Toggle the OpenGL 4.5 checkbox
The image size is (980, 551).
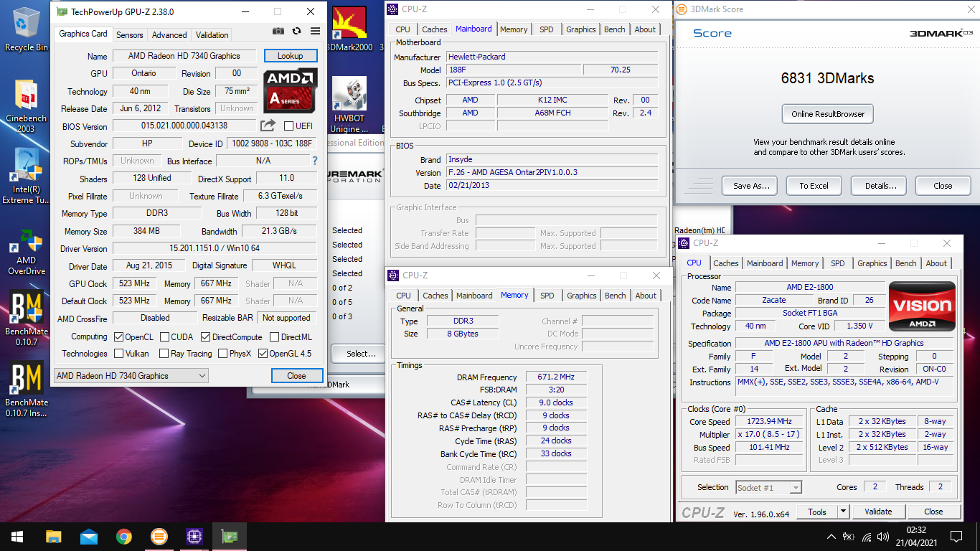click(x=263, y=354)
